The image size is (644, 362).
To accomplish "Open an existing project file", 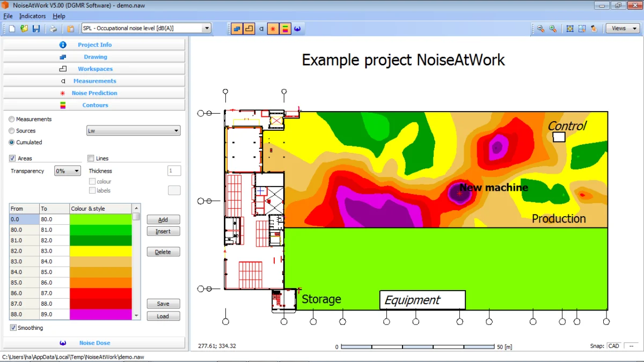I will [24, 28].
